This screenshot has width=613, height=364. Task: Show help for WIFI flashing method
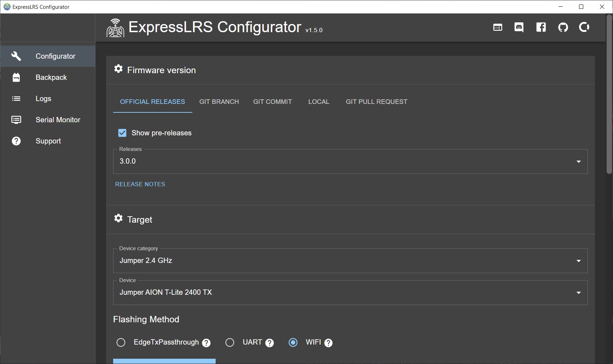[328, 343]
